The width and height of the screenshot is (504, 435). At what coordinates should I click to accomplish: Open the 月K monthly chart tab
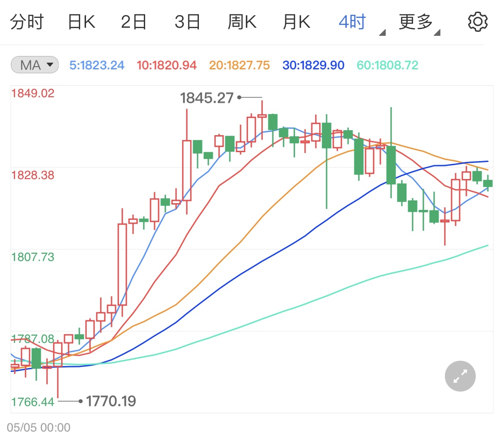tap(297, 22)
